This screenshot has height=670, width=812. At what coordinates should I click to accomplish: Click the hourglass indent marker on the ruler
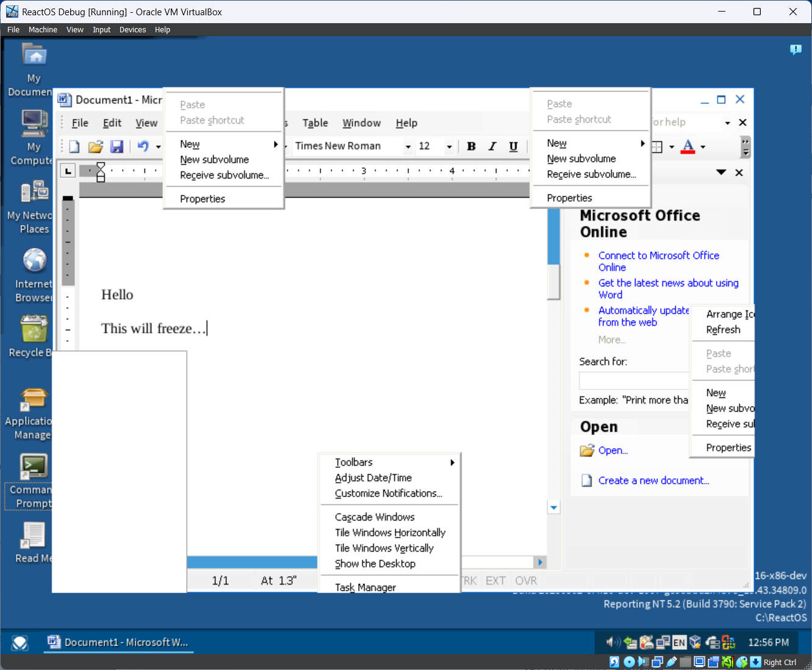(101, 172)
